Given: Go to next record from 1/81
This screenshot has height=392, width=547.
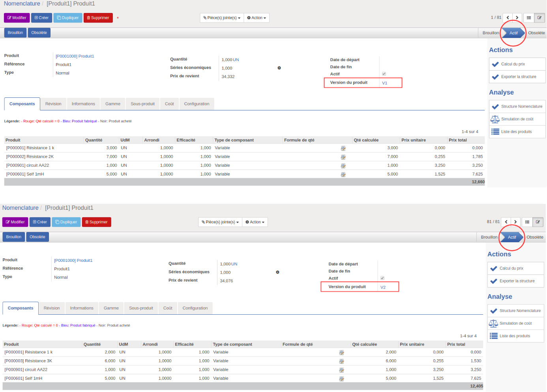Looking at the screenshot, I should [x=517, y=18].
